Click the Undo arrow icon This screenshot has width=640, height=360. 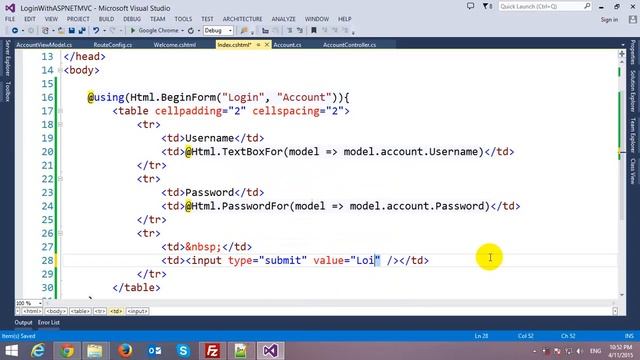pyautogui.click(x=96, y=31)
